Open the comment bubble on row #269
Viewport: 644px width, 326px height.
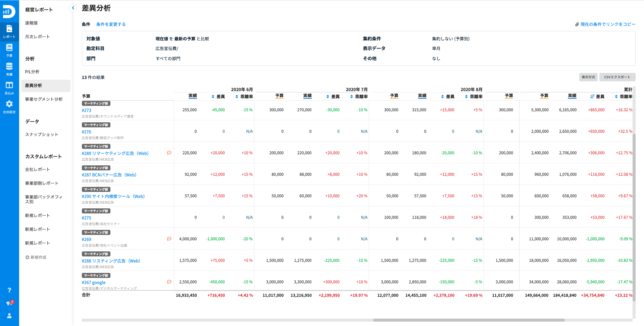coord(169,239)
